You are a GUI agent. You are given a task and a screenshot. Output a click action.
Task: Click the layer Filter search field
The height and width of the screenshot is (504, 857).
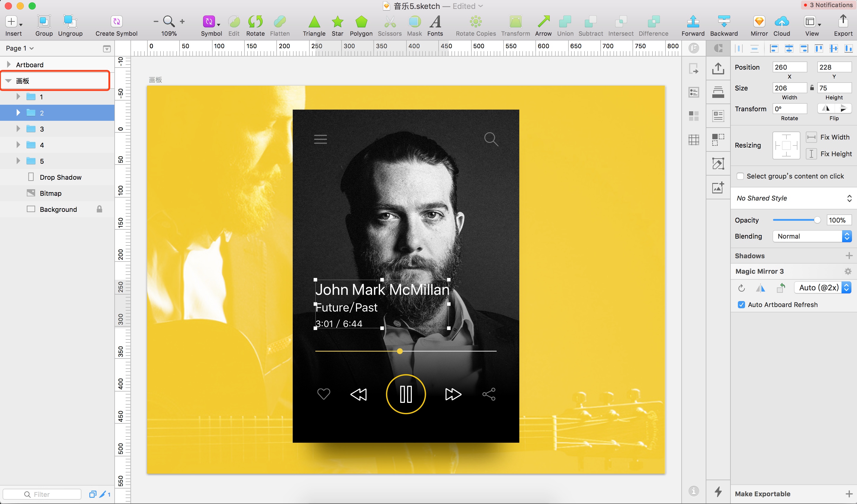coord(42,494)
